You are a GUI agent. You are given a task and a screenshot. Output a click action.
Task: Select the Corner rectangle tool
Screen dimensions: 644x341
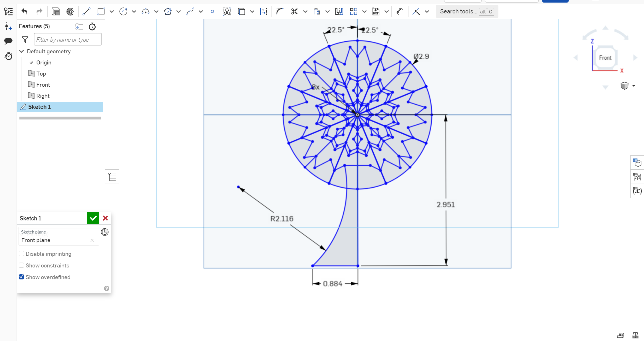(101, 11)
